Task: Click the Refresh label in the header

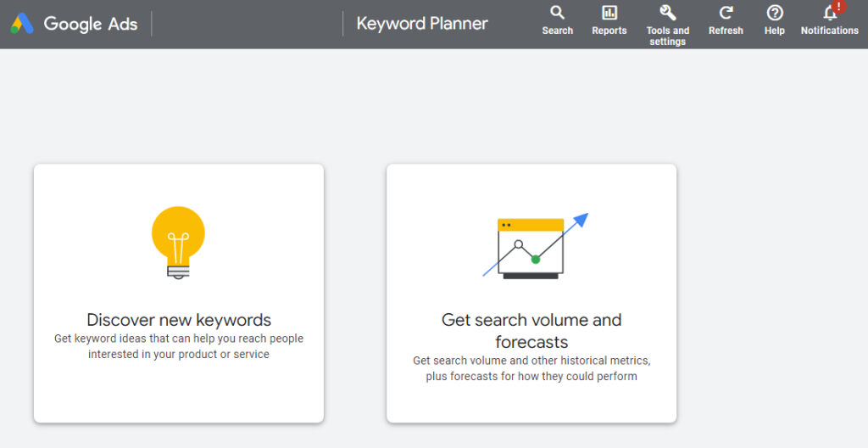Action: pos(726,31)
